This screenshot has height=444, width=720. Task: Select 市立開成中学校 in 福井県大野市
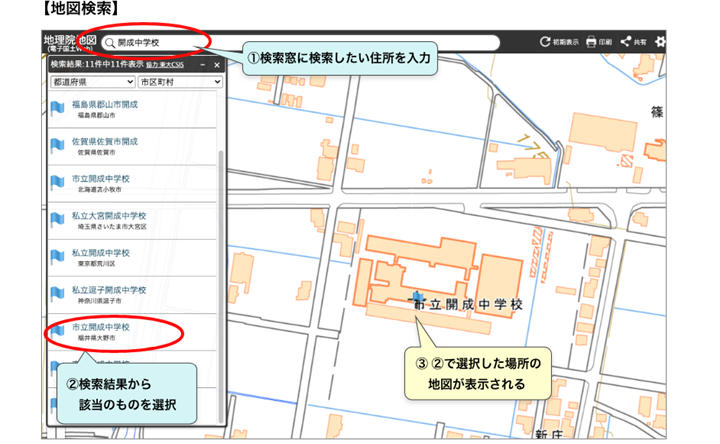pos(100,327)
